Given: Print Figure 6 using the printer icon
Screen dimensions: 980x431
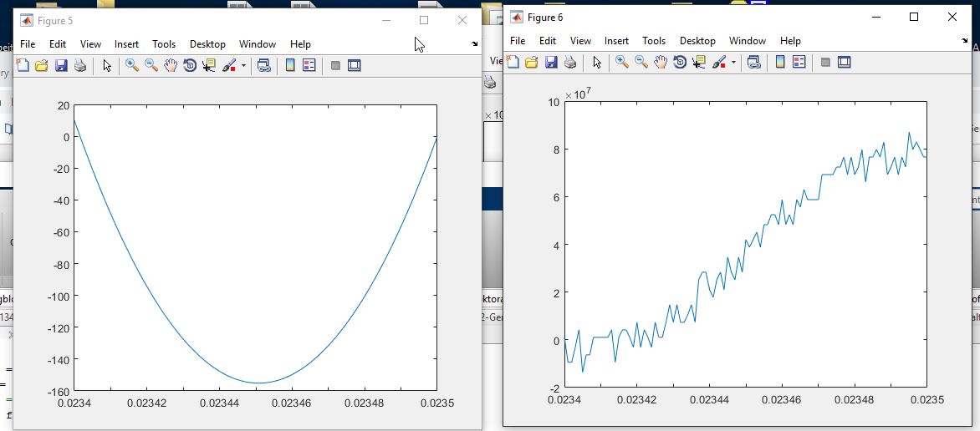Looking at the screenshot, I should click(x=569, y=62).
